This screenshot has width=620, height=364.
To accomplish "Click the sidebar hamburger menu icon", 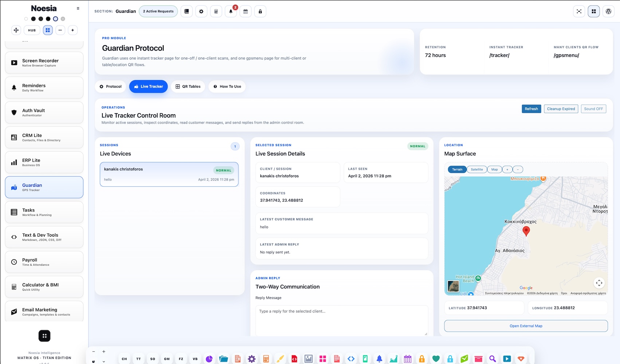I will coord(78,8).
